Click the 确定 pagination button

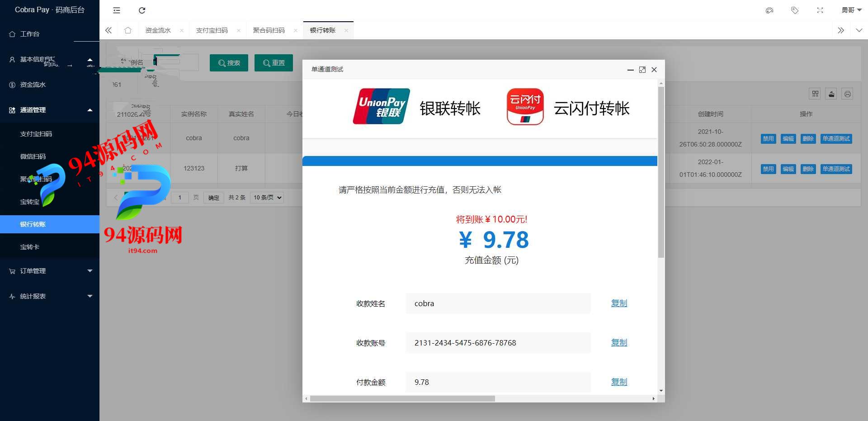click(213, 198)
